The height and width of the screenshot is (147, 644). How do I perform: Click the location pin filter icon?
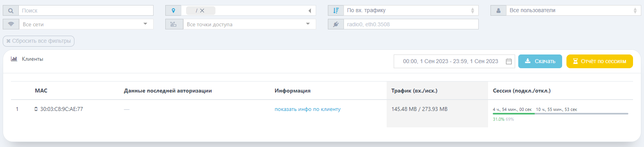point(173,11)
